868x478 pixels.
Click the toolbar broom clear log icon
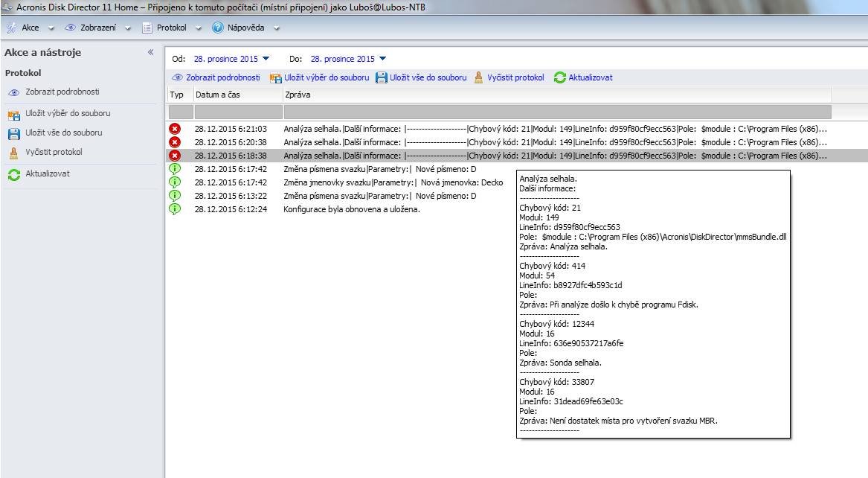click(x=479, y=77)
